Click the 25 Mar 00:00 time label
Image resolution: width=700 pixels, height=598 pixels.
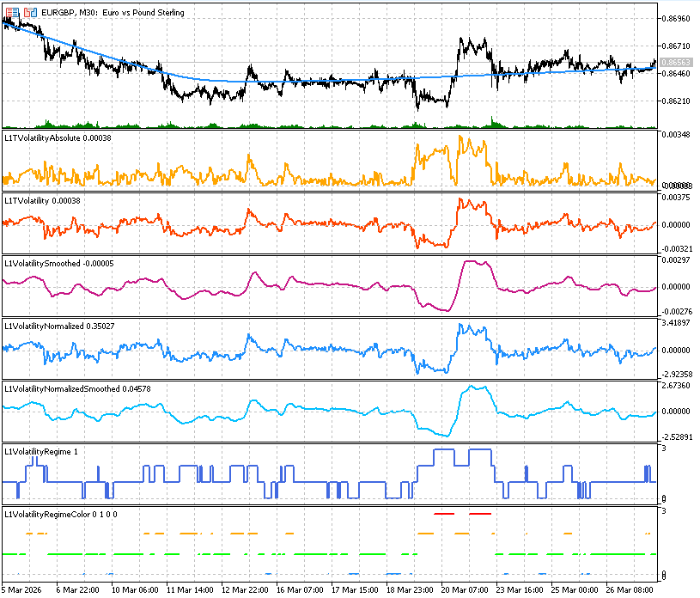(575, 590)
